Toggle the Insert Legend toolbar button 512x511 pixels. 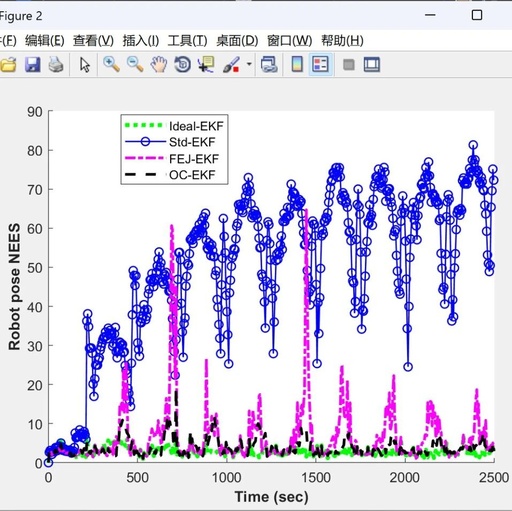pyautogui.click(x=320, y=64)
